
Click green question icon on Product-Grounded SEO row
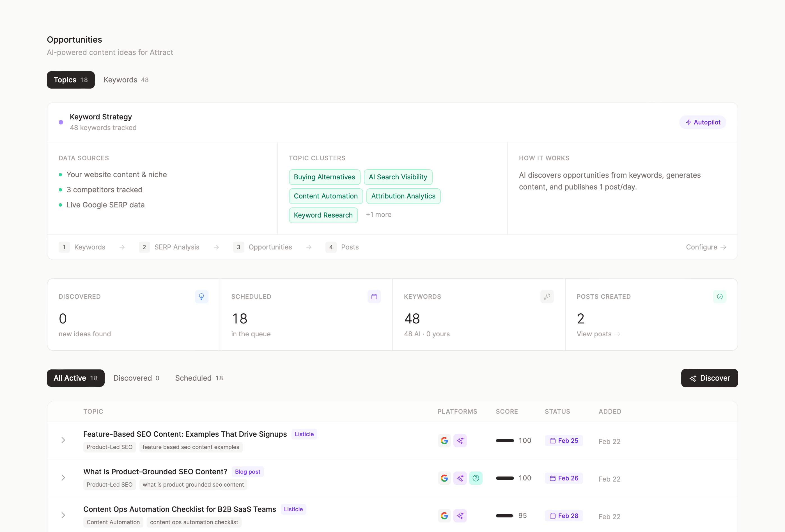pos(476,478)
